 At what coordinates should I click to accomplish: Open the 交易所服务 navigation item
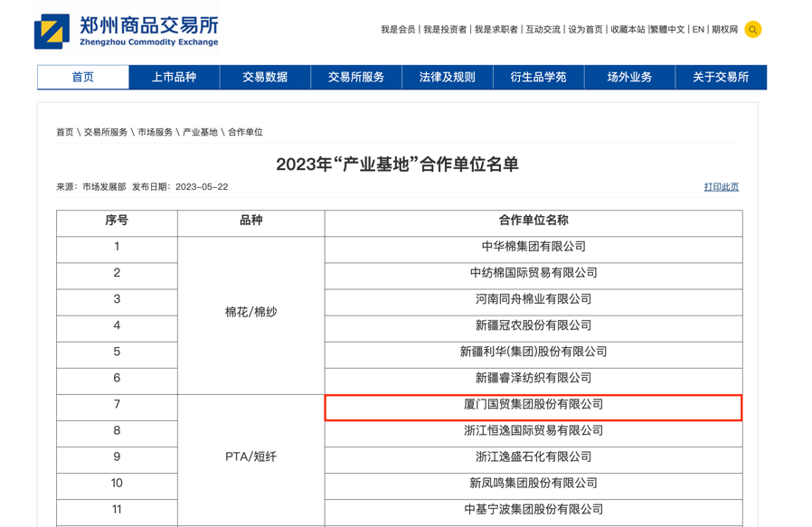coord(356,78)
